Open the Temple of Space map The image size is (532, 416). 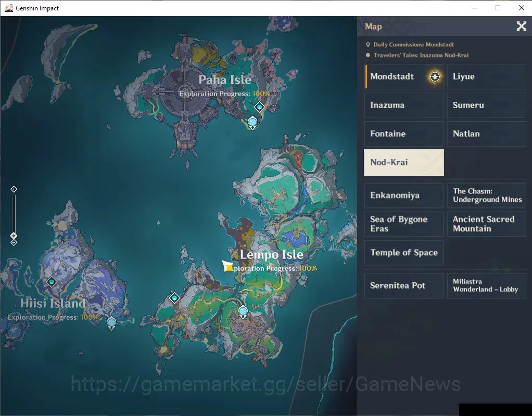404,253
